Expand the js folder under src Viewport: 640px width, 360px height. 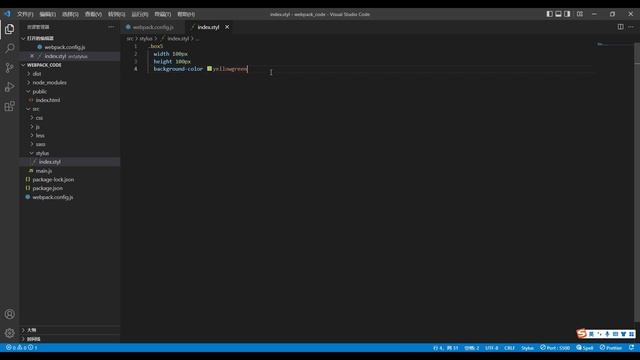[x=32, y=127]
